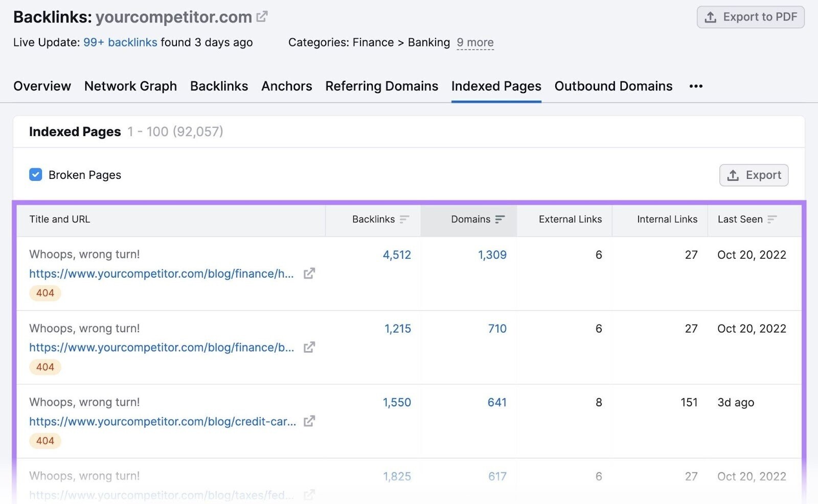This screenshot has width=818, height=504.
Task: Click the upload icon inside Export to PDF
Action: 710,16
